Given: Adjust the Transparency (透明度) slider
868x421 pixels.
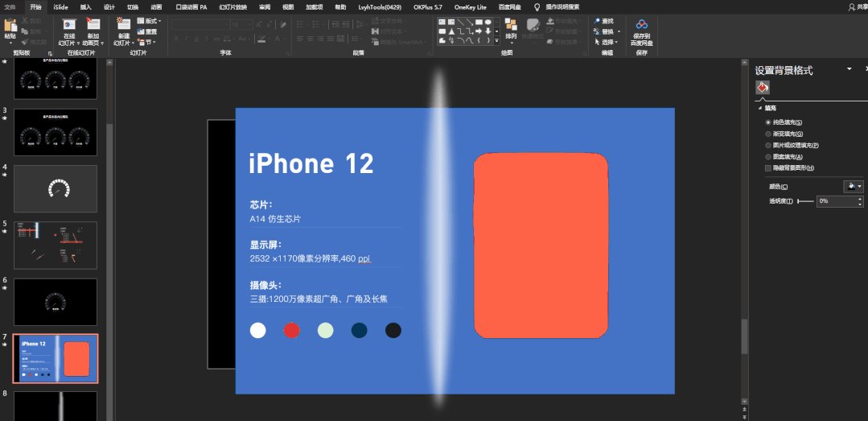Looking at the screenshot, I should click(805, 201).
